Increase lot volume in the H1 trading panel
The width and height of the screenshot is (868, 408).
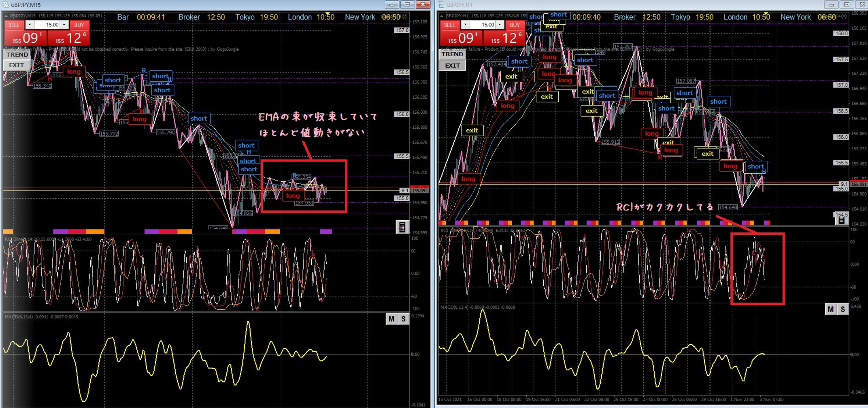pyautogui.click(x=500, y=25)
